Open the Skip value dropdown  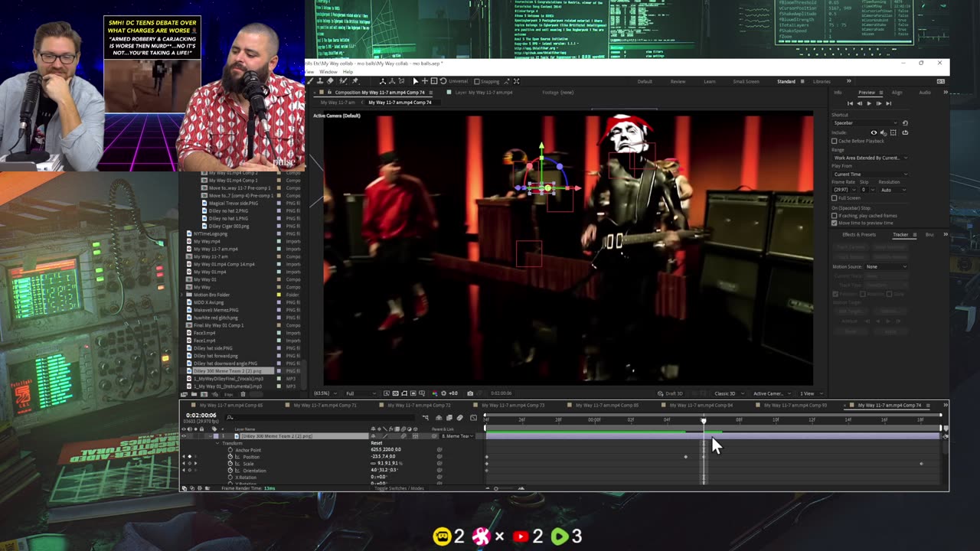point(868,190)
